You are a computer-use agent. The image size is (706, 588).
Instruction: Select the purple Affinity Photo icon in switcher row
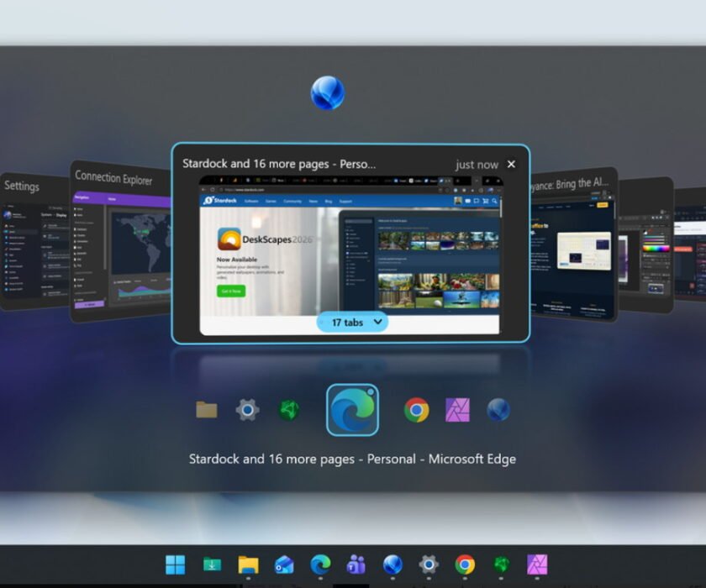(457, 410)
